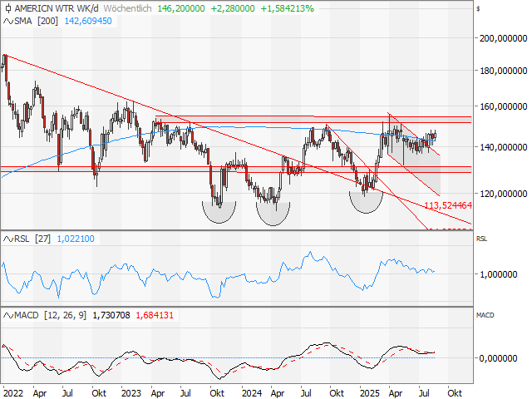Click the final Okt label on the time axis
Screen dimensions: 532x399
(x=455, y=393)
